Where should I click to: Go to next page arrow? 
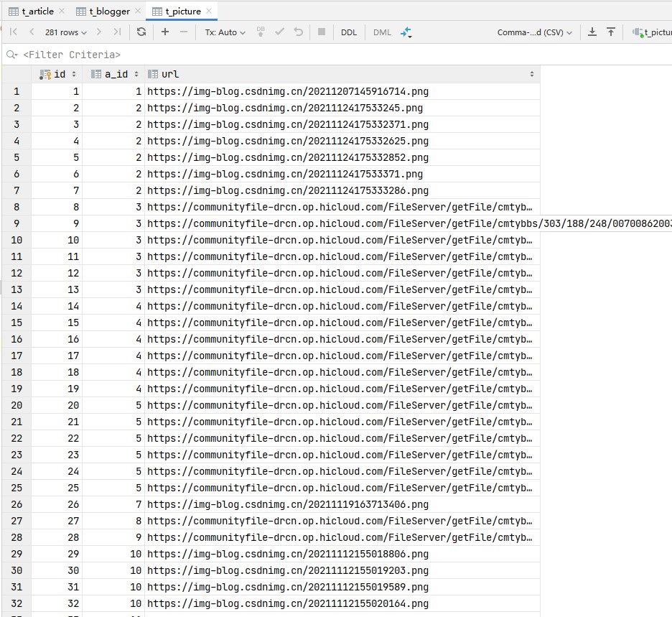pos(99,32)
